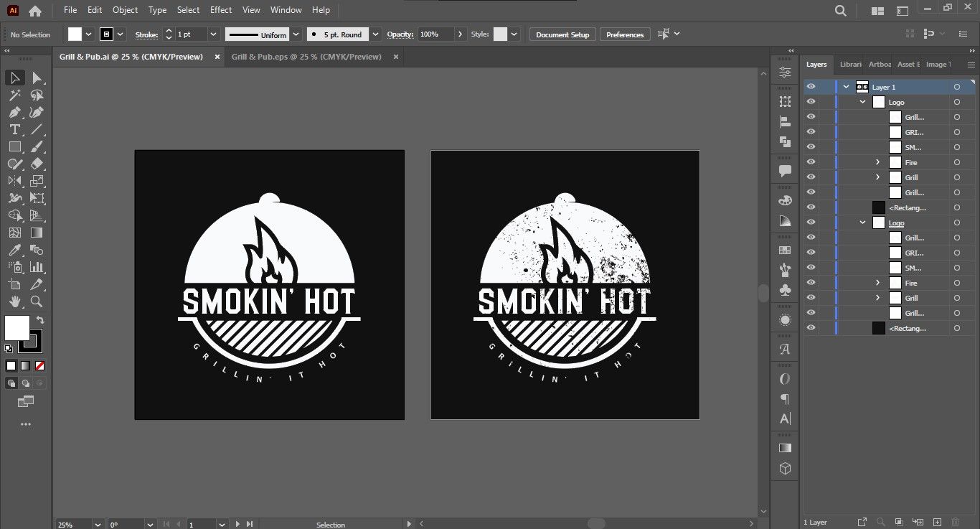Select the Type tool
Screen dimensions: 980x529
tap(14, 129)
